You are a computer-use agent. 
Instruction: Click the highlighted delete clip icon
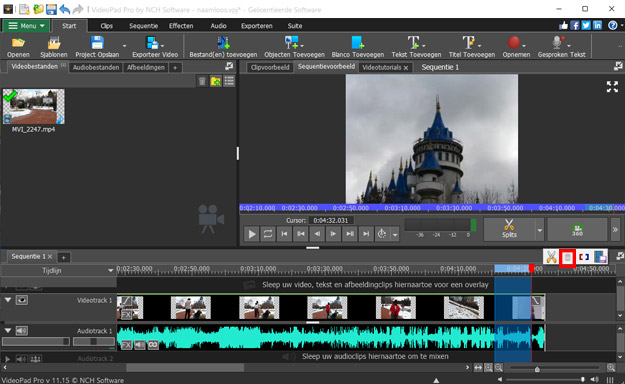pyautogui.click(x=567, y=258)
